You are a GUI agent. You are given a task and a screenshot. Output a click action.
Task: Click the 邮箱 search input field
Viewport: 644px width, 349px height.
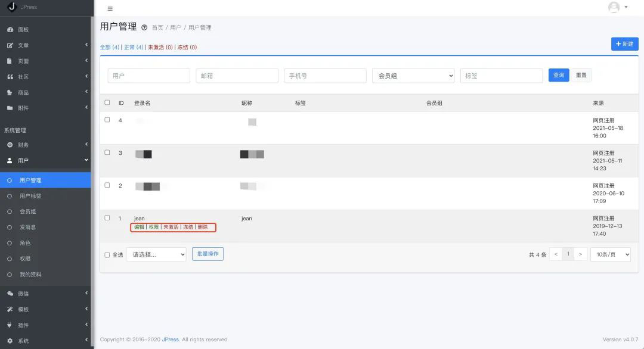pos(237,76)
